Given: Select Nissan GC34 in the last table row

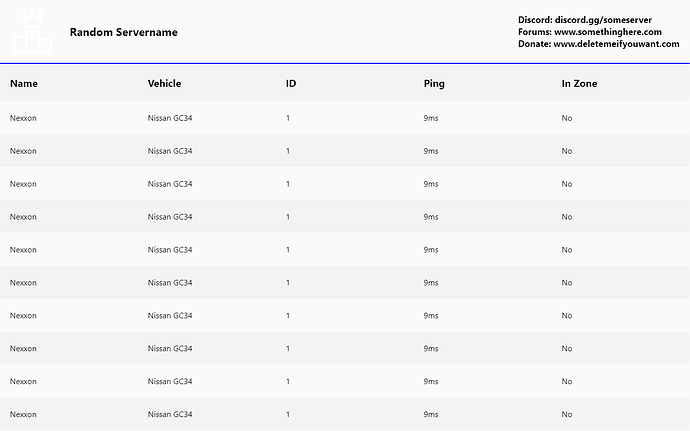Looking at the screenshot, I should click(x=170, y=414).
